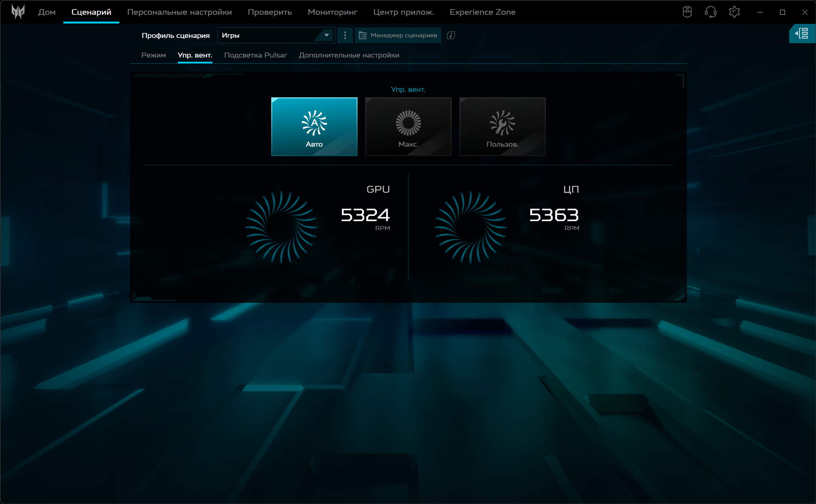Click the scenario profile dropdown arrow
The image size is (816, 504).
coord(326,35)
